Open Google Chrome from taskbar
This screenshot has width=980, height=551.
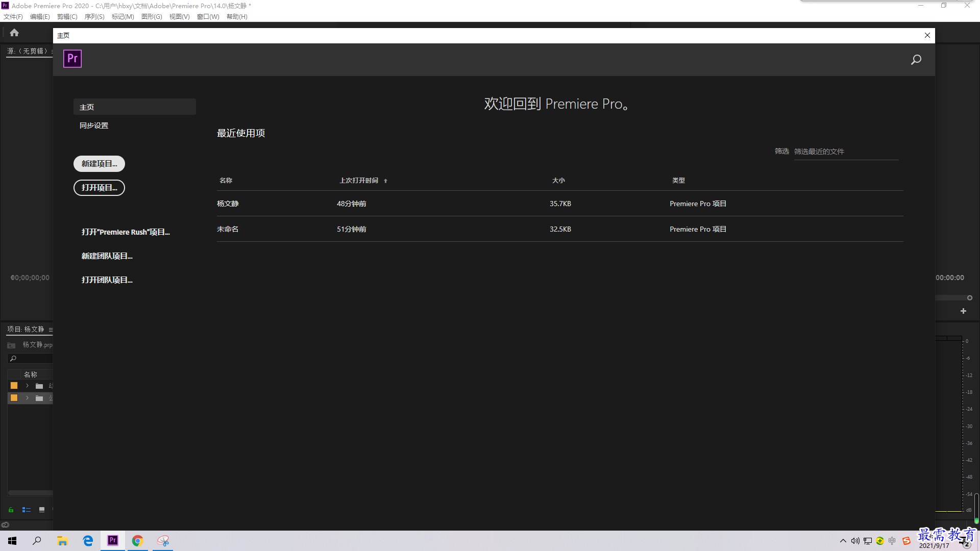[x=137, y=541]
